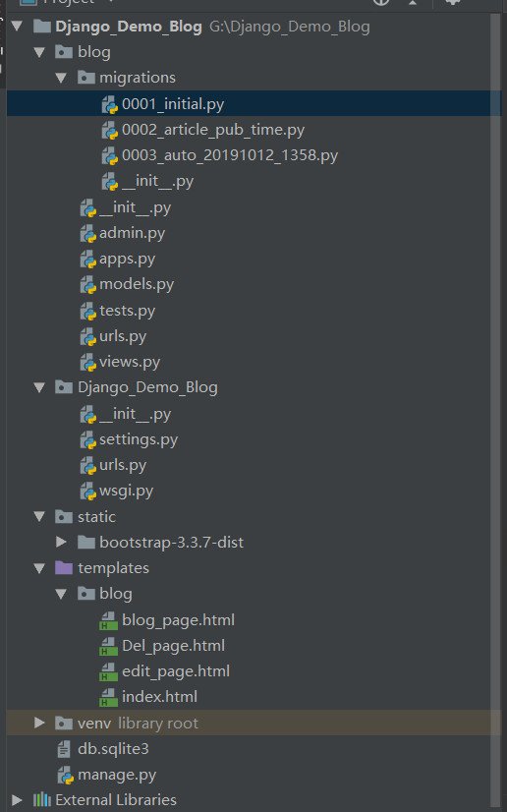Click the HTML icon of edit_page.html
Viewport: 507px width, 812px height.
tap(109, 671)
